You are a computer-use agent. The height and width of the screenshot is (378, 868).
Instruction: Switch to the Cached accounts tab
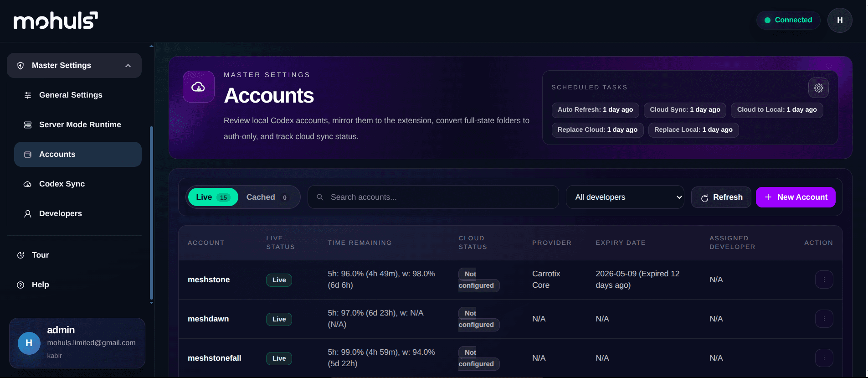pyautogui.click(x=267, y=197)
